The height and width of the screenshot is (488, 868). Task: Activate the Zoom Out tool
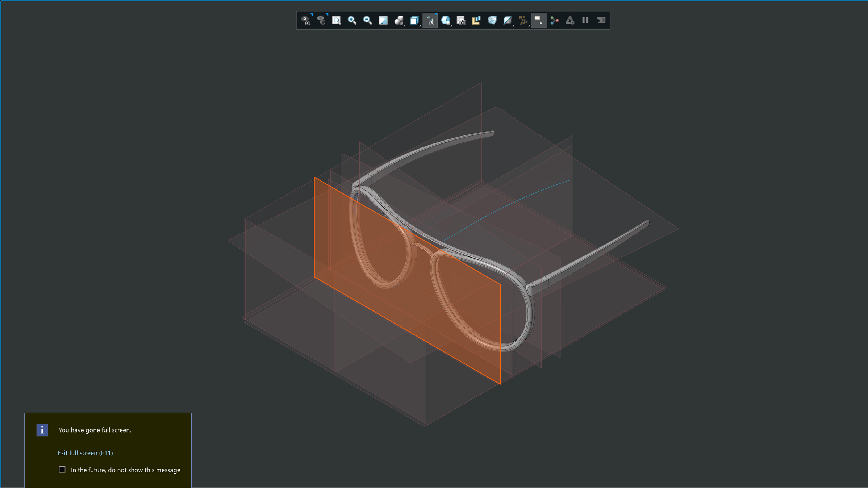[x=367, y=21]
